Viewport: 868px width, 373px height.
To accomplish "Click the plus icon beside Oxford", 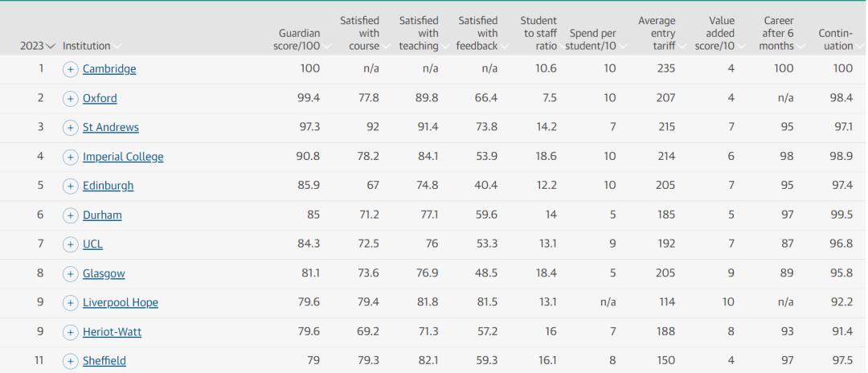I will click(70, 98).
